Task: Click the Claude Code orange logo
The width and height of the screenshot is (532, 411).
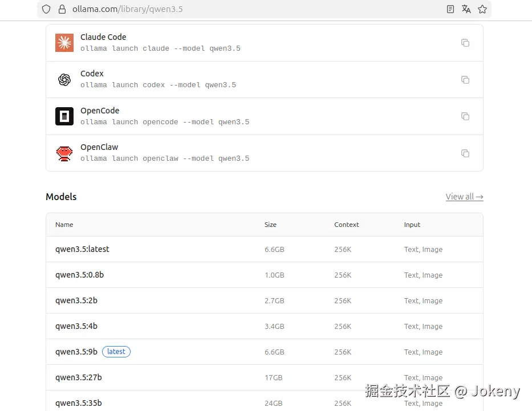Action: [x=64, y=43]
